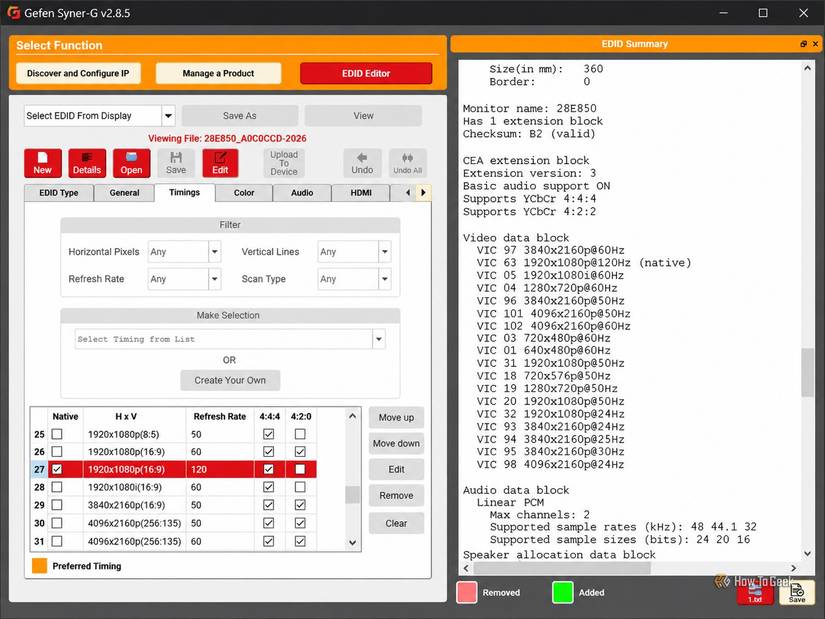Switch to the General tab

point(124,193)
